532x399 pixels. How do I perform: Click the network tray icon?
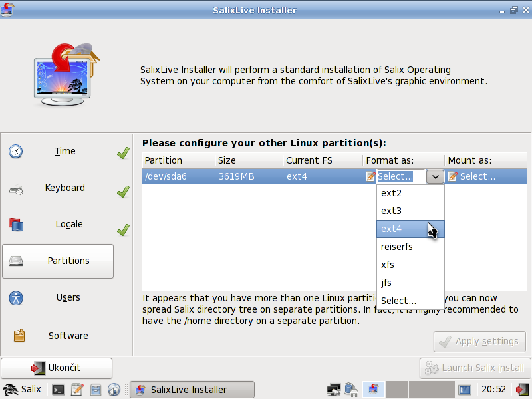[x=334, y=390]
